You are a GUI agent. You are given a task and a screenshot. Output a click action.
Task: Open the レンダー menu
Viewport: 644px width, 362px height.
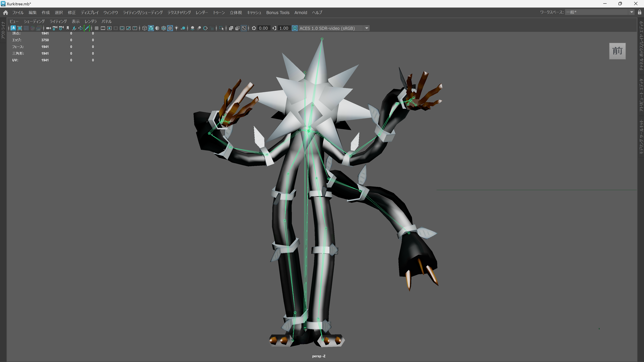(202, 13)
